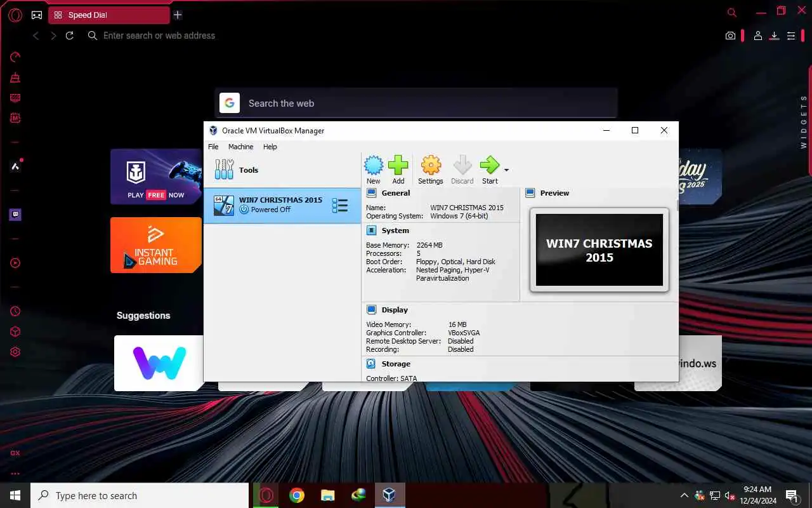Image resolution: width=812 pixels, height=508 pixels.
Task: Open the Instant Gaming speed dial tile
Action: 156,245
